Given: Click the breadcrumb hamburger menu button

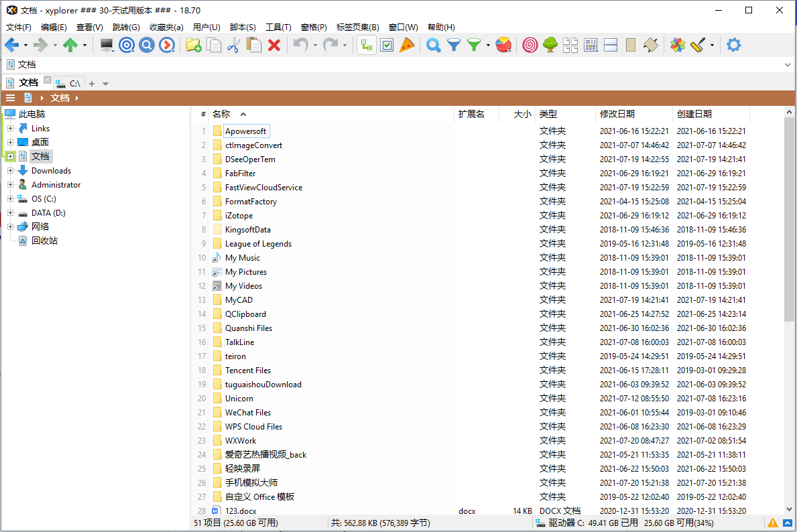Looking at the screenshot, I should point(10,98).
